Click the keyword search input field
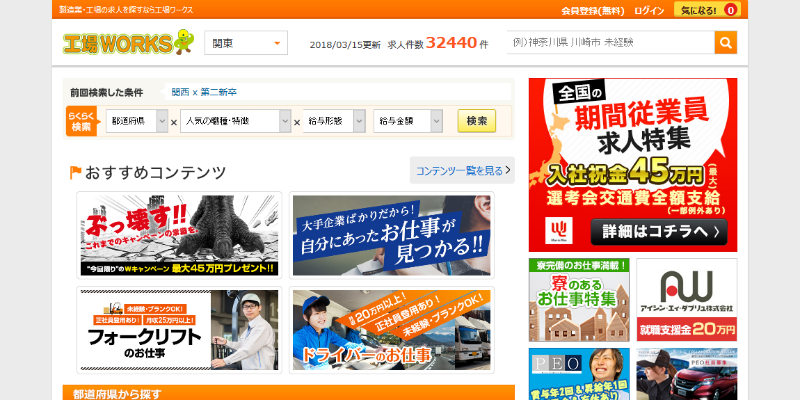 coord(610,43)
